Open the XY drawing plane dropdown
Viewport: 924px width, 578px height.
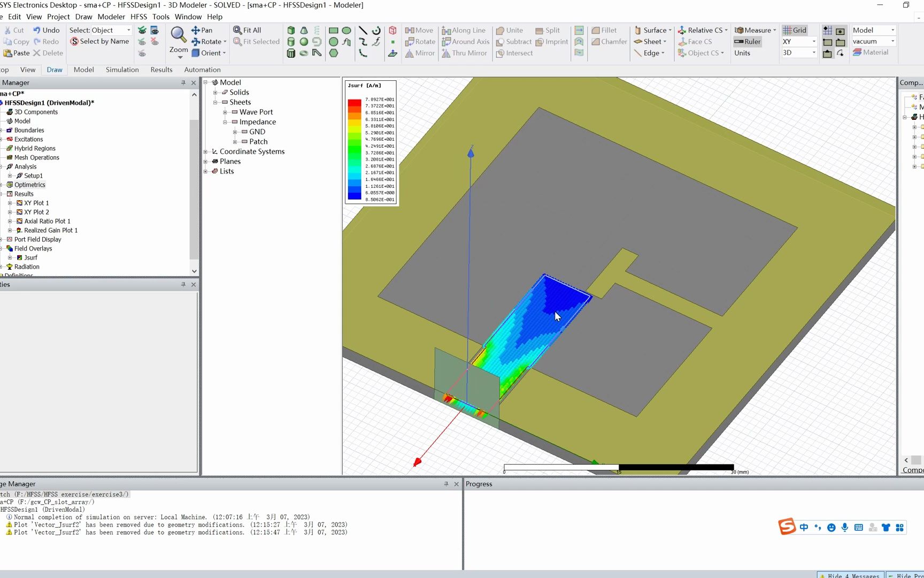tap(814, 42)
